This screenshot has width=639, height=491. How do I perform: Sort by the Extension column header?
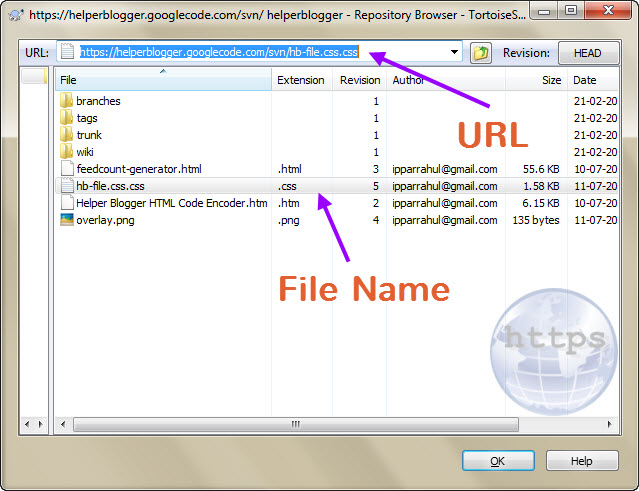(x=301, y=80)
